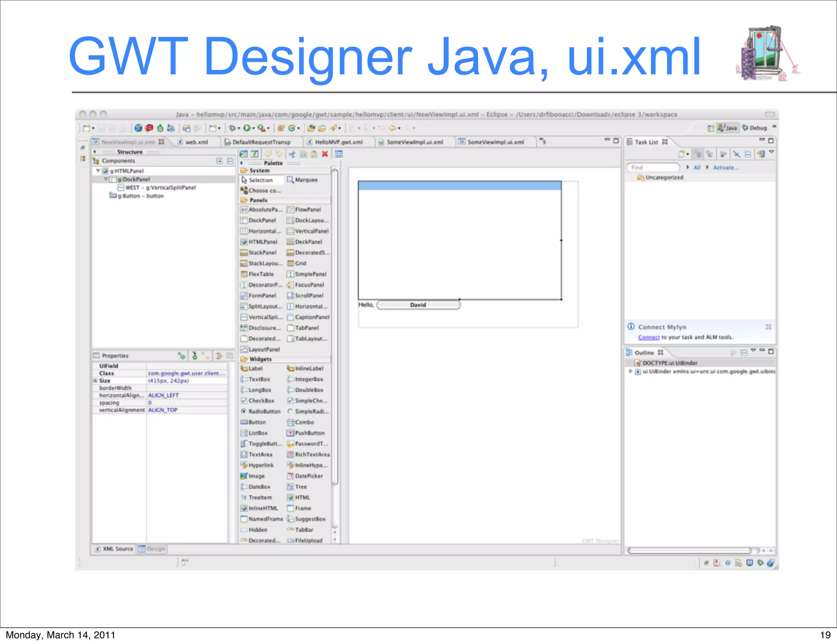
Task: Select VerticalPanel in the Panels palette
Action: tap(308, 231)
